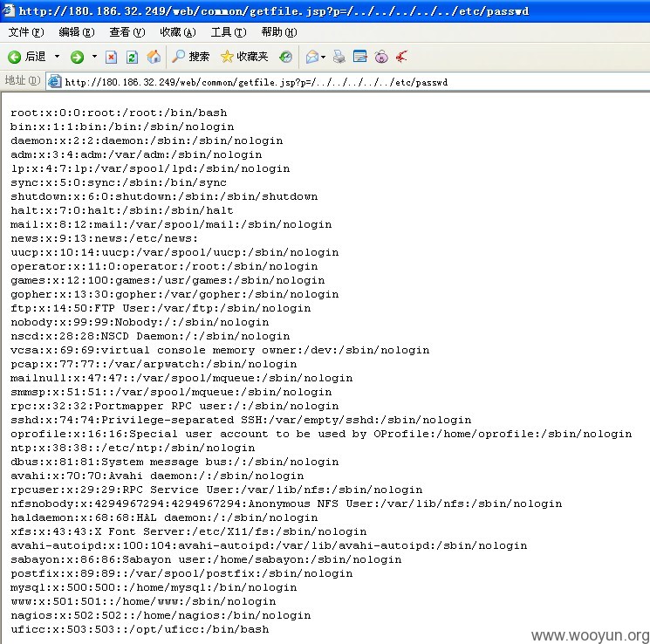Open the 收藏(A) menu
This screenshot has width=650, height=644.
click(x=178, y=32)
